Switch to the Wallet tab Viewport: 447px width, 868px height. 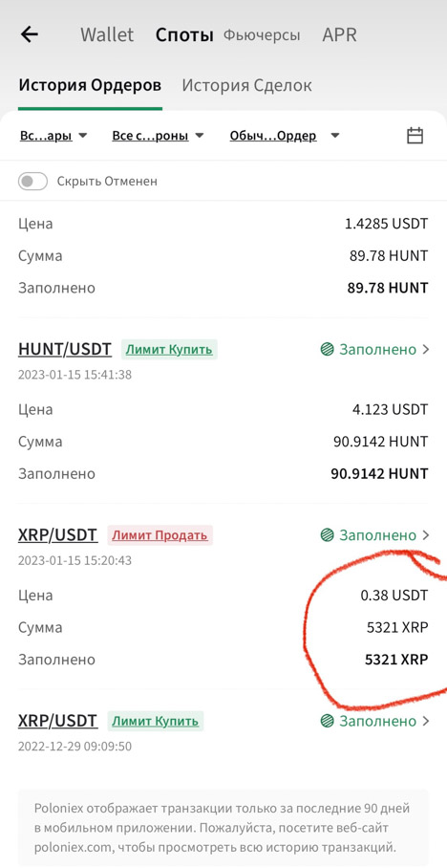107,34
